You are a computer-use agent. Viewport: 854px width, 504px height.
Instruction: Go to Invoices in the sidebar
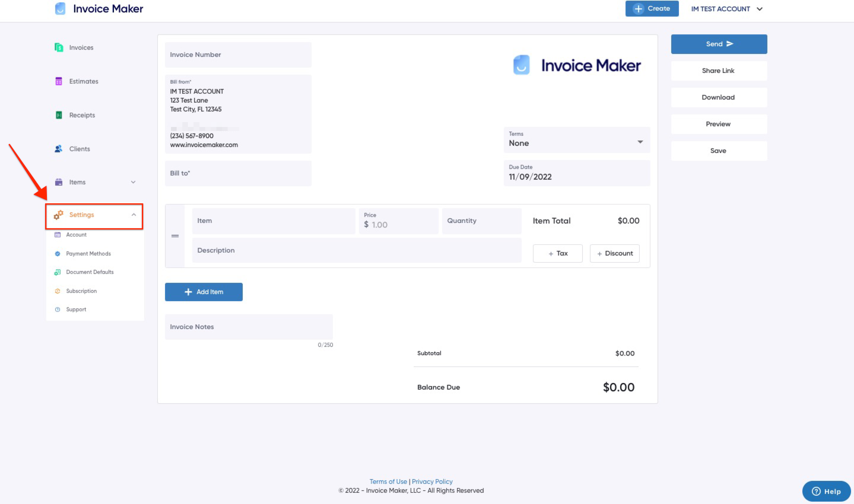click(81, 47)
